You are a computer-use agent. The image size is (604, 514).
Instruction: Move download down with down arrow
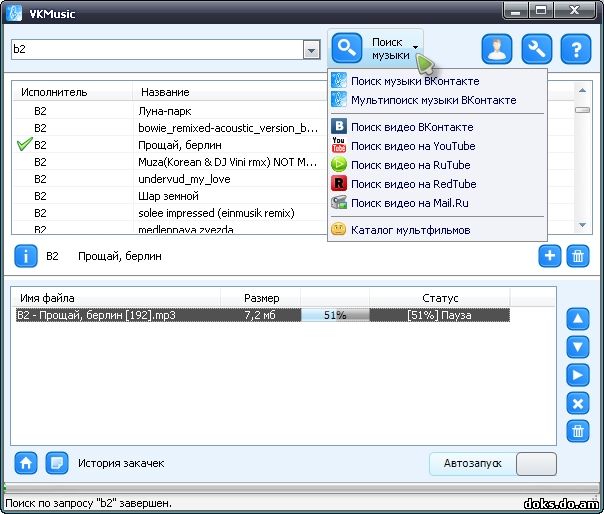[578, 347]
